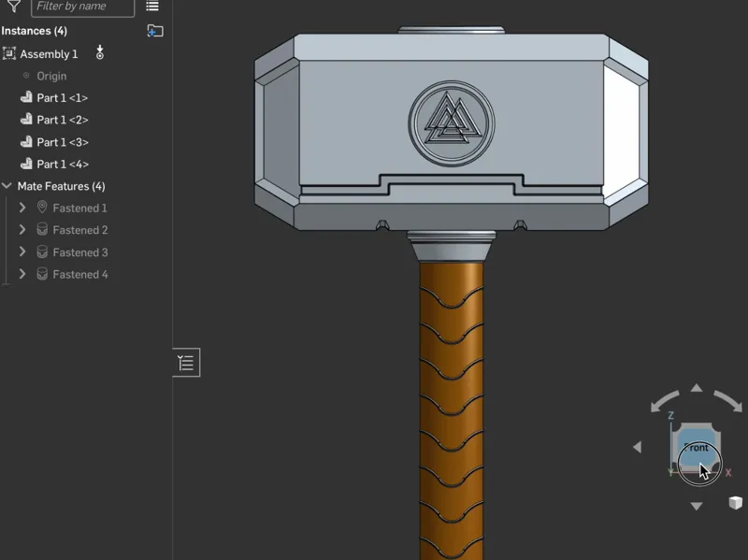Rotate view down with the cube's bottom arrow
The width and height of the screenshot is (748, 560).
(x=697, y=506)
